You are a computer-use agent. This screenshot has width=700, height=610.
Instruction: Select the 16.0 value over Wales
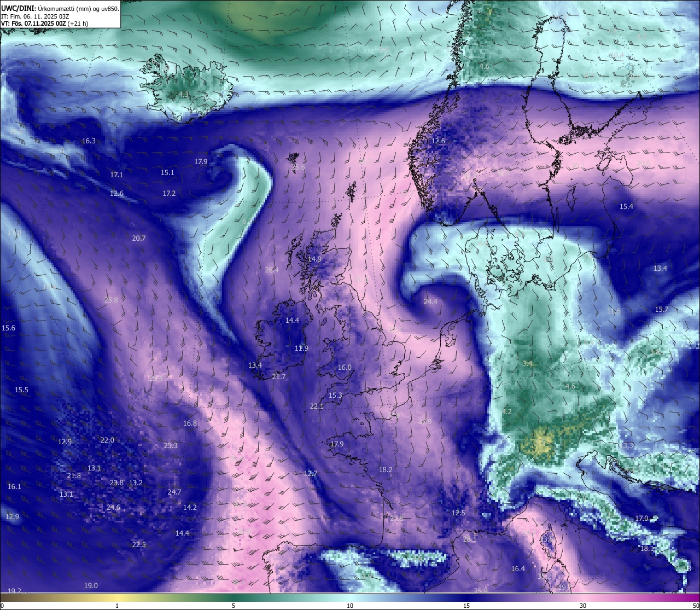coord(345,367)
